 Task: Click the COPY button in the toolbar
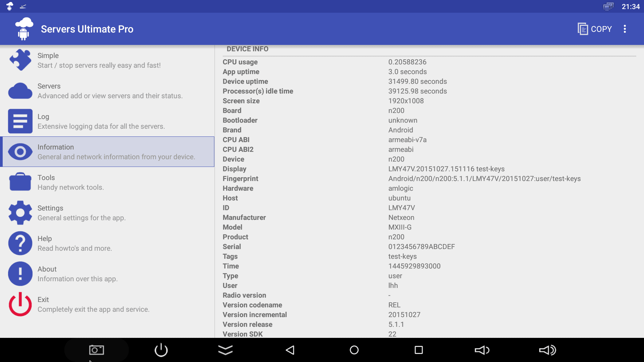point(595,29)
